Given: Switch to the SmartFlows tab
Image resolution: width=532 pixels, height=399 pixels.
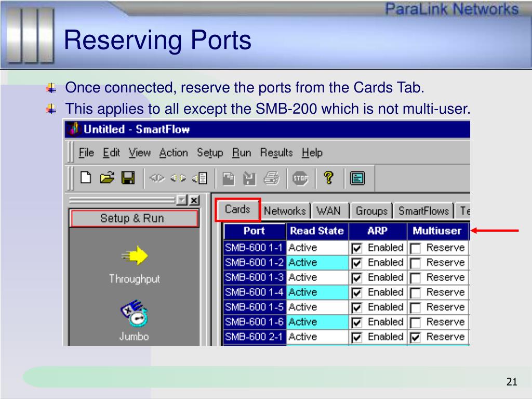Looking at the screenshot, I should (423, 211).
